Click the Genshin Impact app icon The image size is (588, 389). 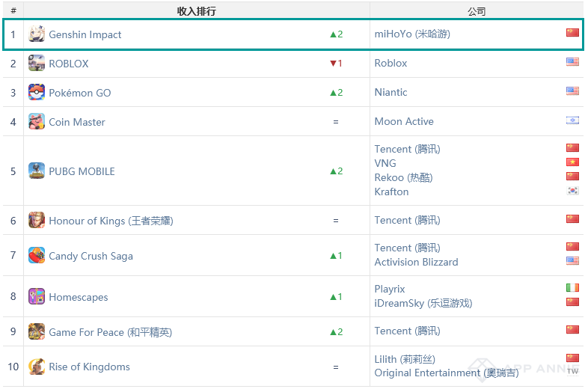pos(37,34)
